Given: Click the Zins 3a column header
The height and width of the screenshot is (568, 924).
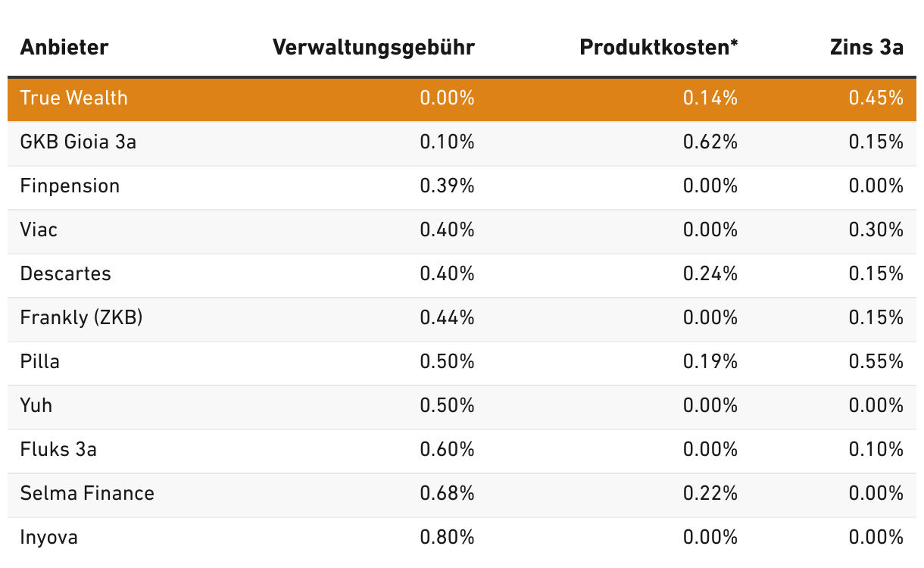Looking at the screenshot, I should click(x=866, y=48).
